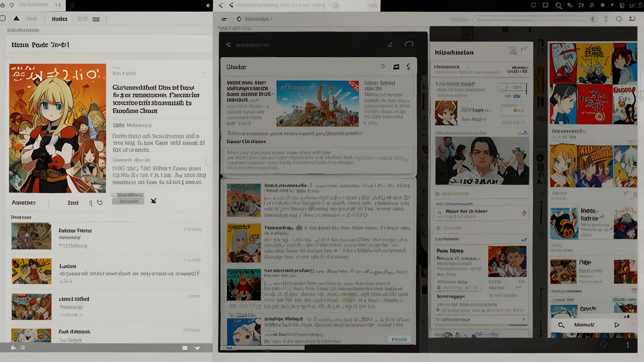Viewport: 644px width, 362px height.
Task: Click the outlined button in Kitpachineton first row
Action: (x=513, y=87)
